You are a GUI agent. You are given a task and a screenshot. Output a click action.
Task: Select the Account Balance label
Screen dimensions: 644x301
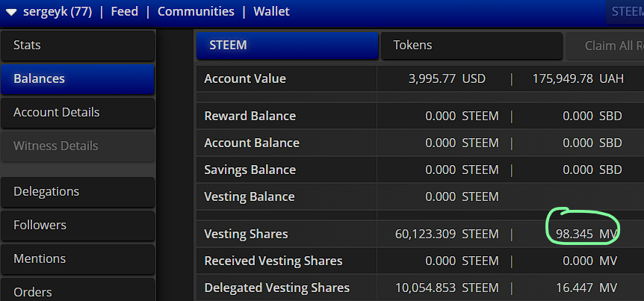[252, 143]
